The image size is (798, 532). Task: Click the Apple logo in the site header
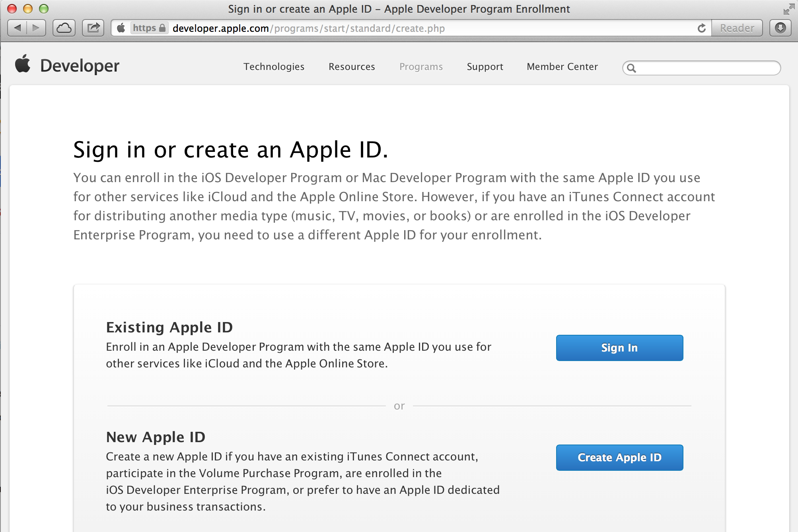tap(23, 64)
